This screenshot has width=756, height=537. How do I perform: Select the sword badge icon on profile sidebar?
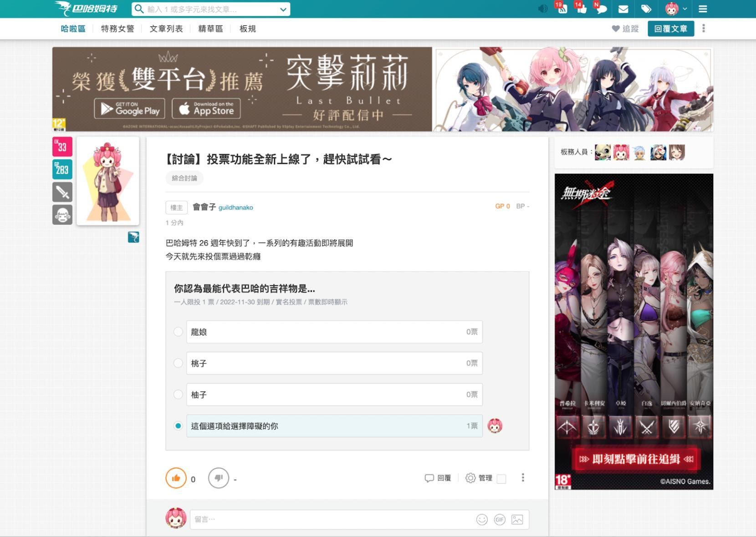62,192
